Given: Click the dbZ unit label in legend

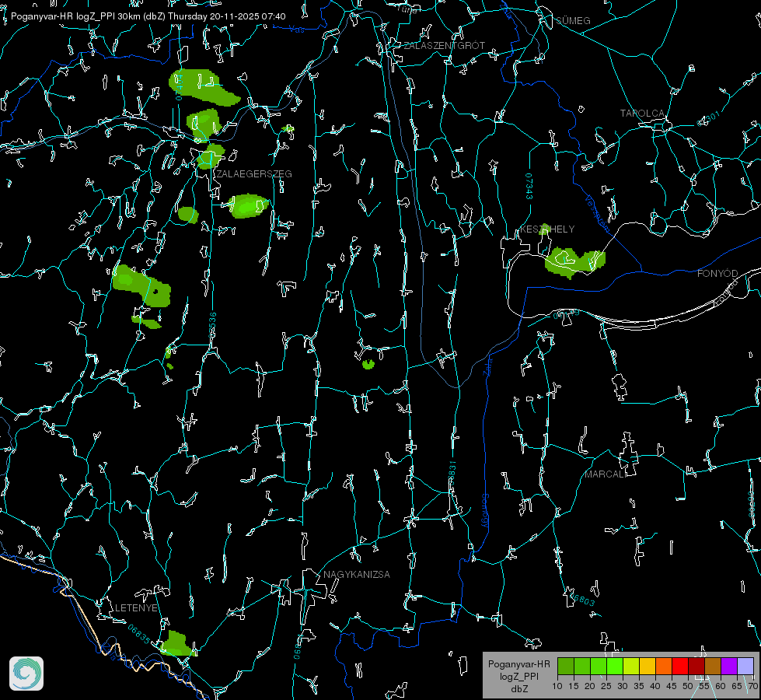Looking at the screenshot, I should [x=518, y=689].
